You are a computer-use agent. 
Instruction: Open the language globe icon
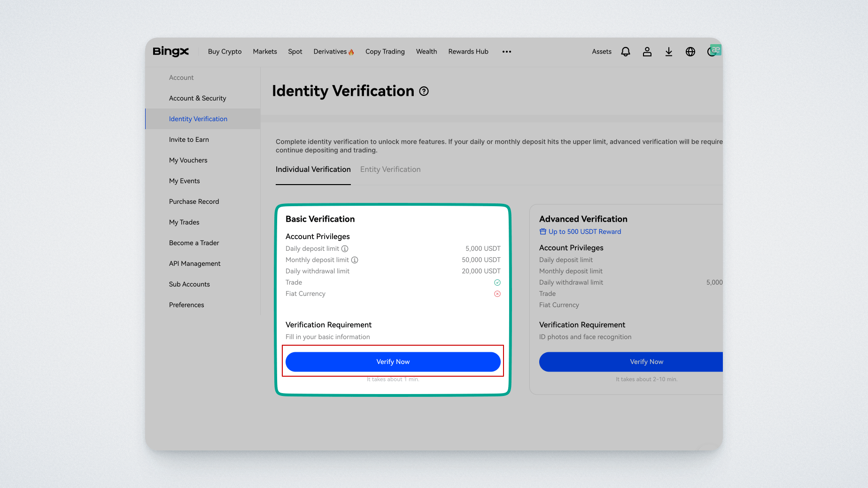[690, 52]
